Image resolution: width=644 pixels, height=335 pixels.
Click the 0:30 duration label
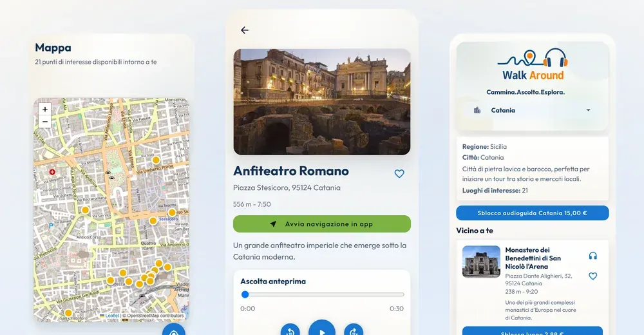point(396,309)
